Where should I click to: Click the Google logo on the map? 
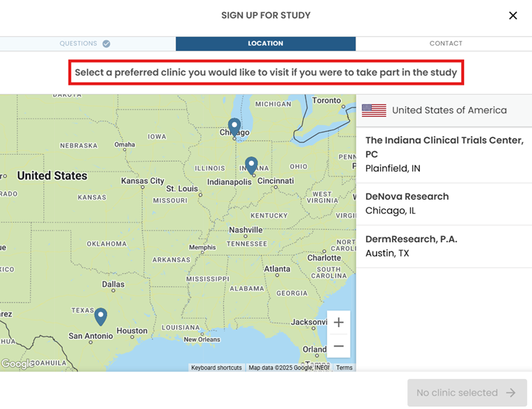click(17, 363)
